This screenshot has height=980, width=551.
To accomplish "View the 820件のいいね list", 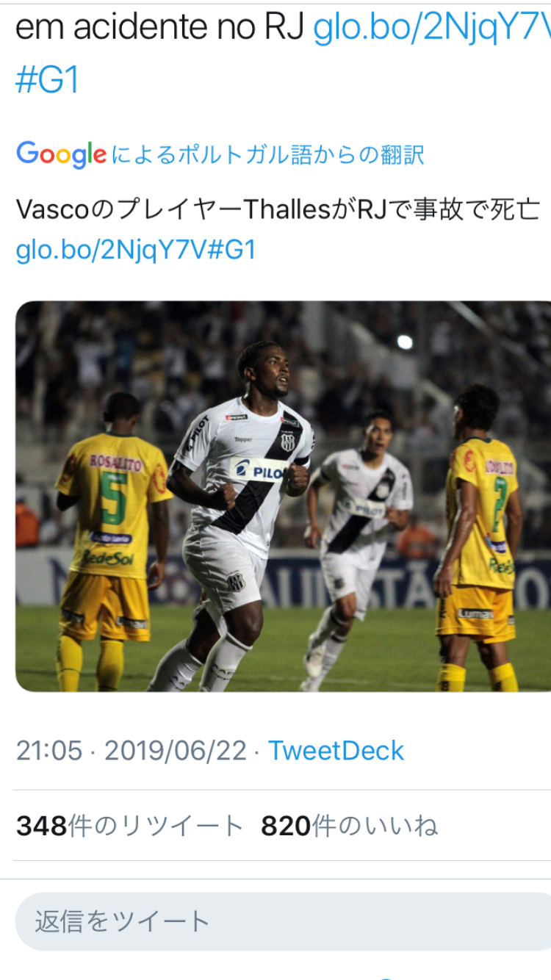I will 350,826.
